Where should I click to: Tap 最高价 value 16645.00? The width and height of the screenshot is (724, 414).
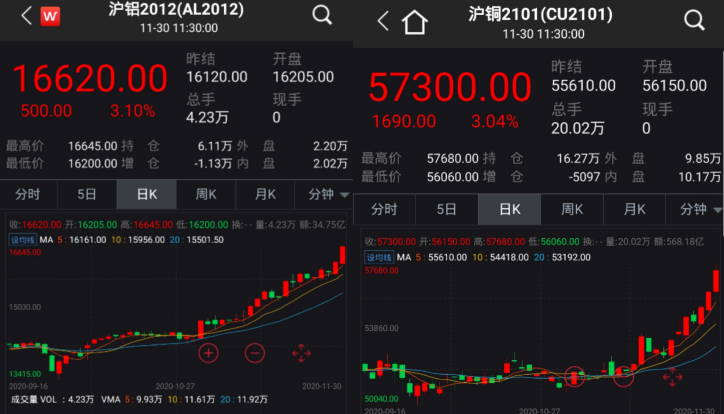pos(93,146)
